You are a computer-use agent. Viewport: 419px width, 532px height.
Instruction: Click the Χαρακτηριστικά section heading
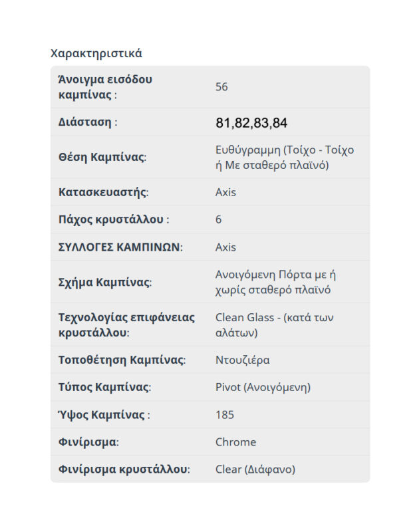tap(96, 53)
